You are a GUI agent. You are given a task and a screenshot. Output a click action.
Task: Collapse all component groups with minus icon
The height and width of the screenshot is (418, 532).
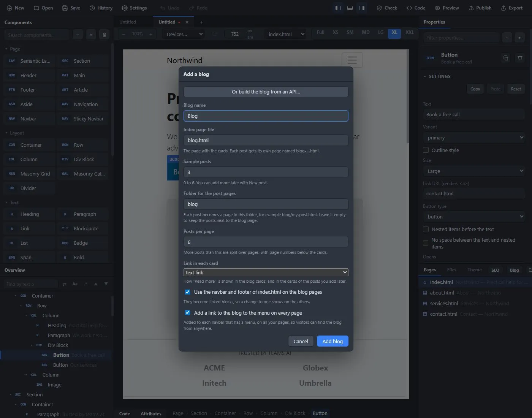(x=78, y=35)
